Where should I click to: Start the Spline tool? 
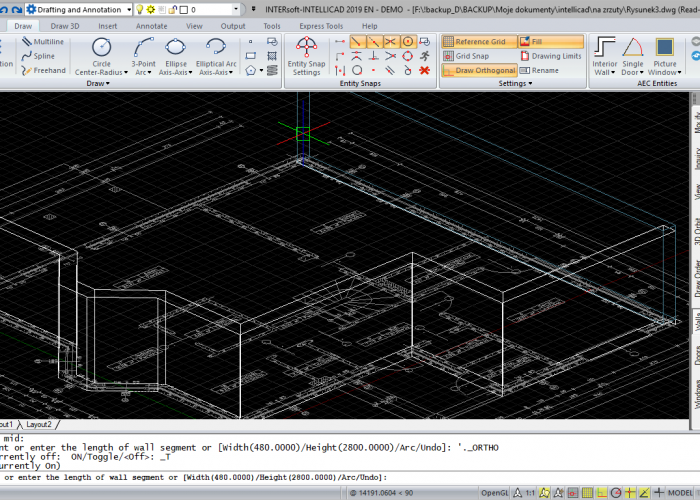click(38, 56)
